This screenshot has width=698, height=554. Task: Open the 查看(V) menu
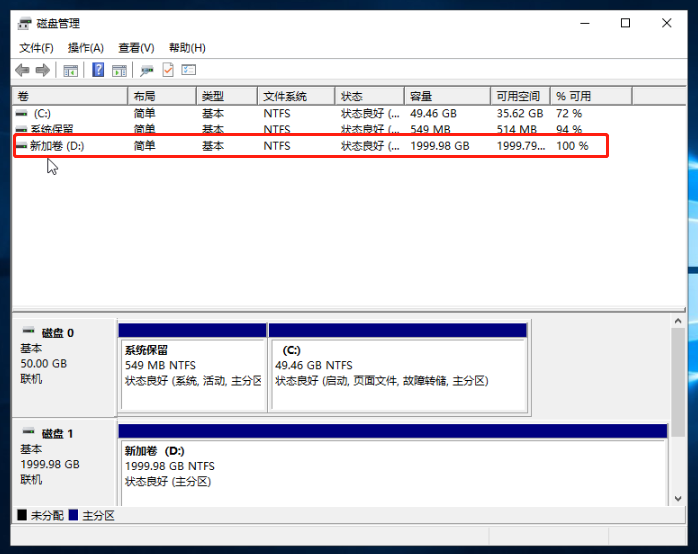136,48
